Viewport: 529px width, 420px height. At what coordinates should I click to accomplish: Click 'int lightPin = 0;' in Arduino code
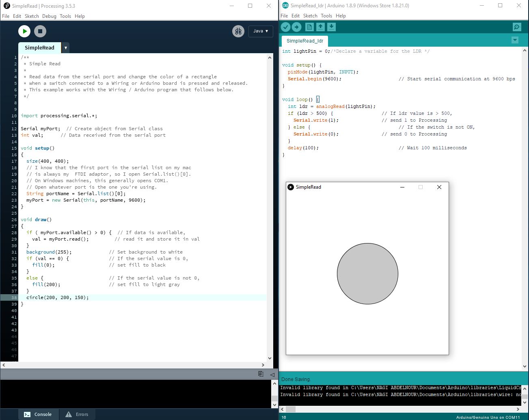coord(306,51)
